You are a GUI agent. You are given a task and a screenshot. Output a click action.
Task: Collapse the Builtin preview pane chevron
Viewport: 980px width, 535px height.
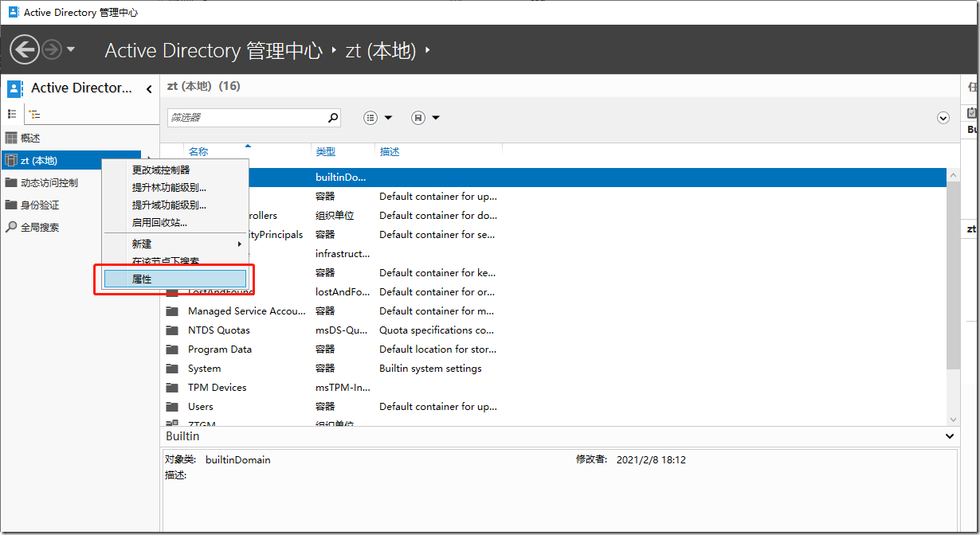[949, 436]
